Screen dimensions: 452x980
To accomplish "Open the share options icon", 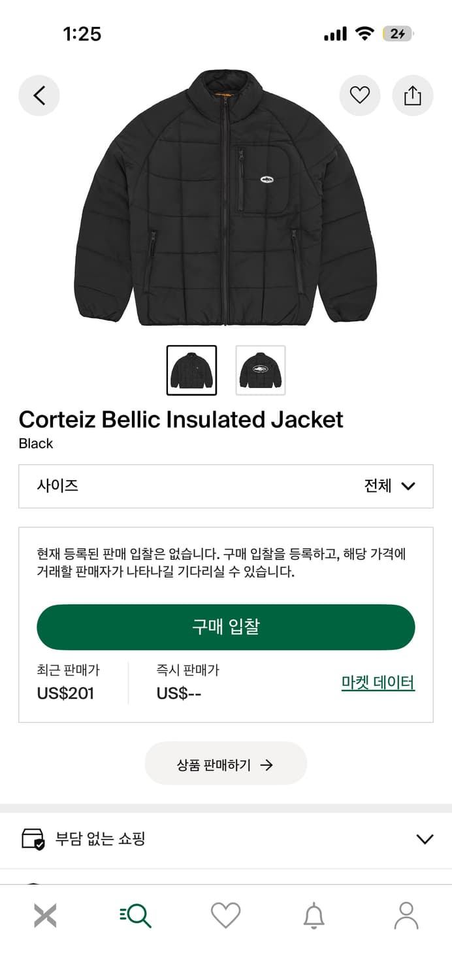I will click(x=412, y=95).
